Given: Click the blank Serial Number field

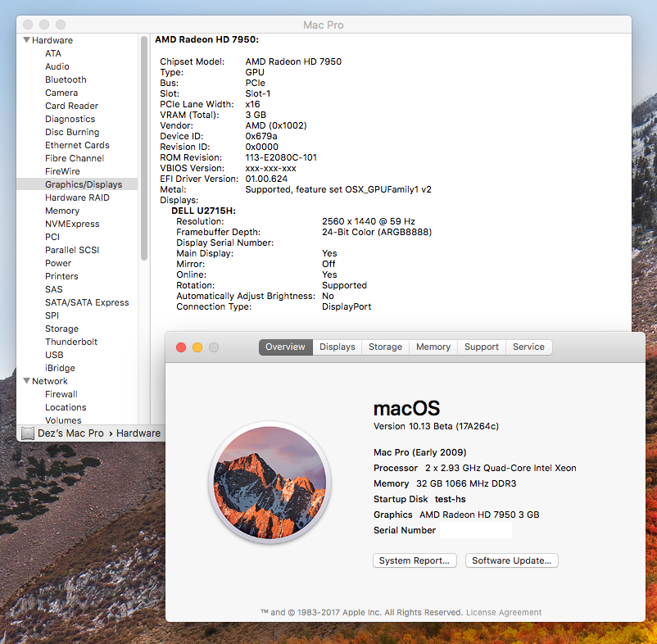Looking at the screenshot, I should 476,530.
